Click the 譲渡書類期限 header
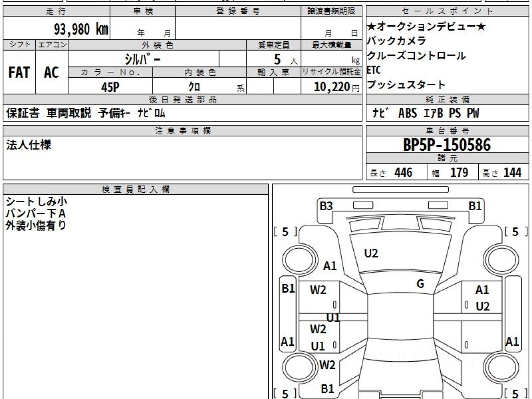532x399 pixels. click(x=331, y=12)
